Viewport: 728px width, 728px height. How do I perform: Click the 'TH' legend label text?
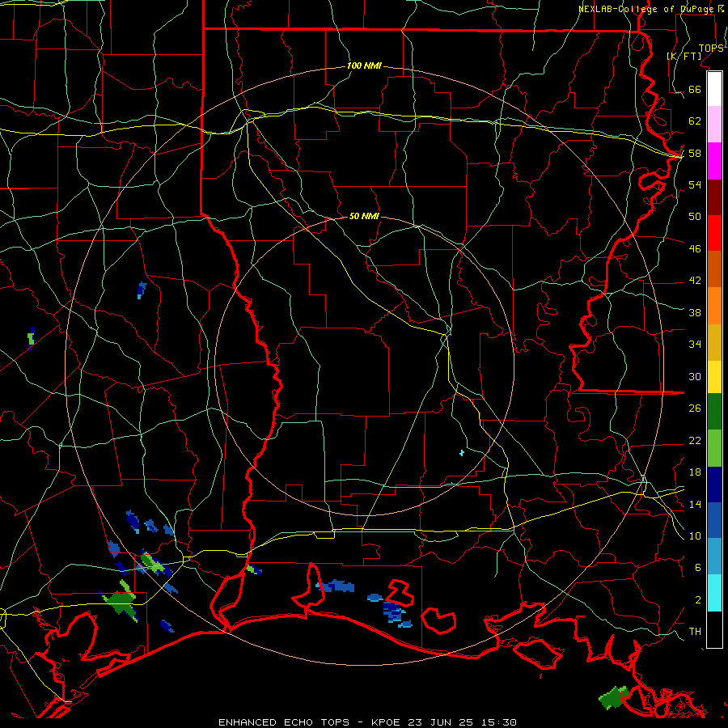click(695, 631)
